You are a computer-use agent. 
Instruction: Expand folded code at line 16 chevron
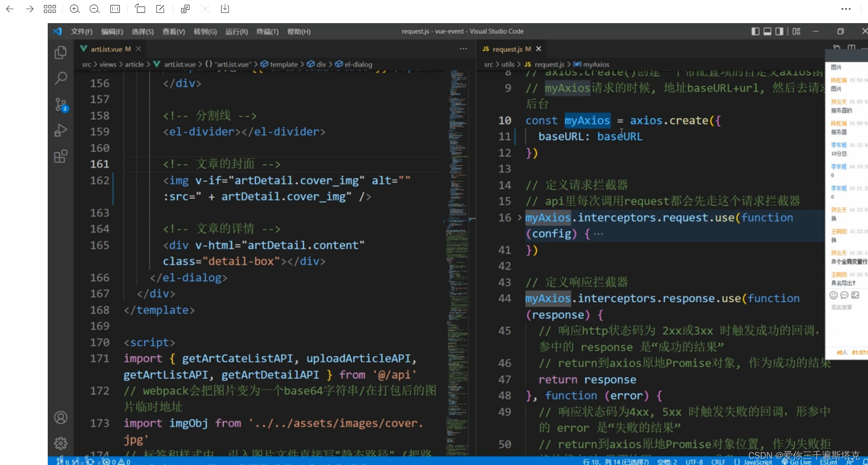pos(519,218)
